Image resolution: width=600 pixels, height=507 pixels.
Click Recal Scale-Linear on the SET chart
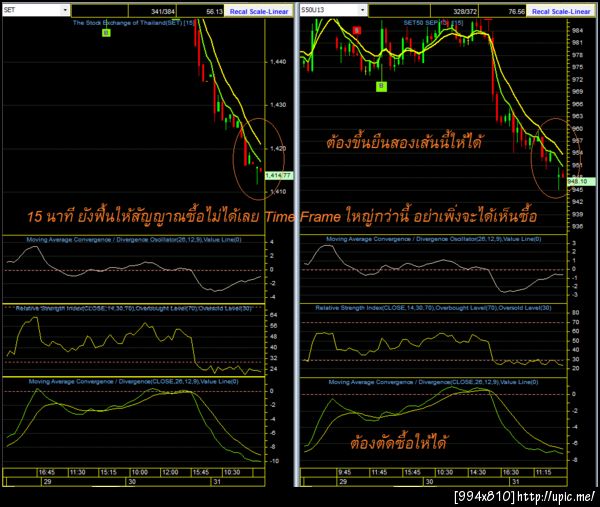[259, 11]
